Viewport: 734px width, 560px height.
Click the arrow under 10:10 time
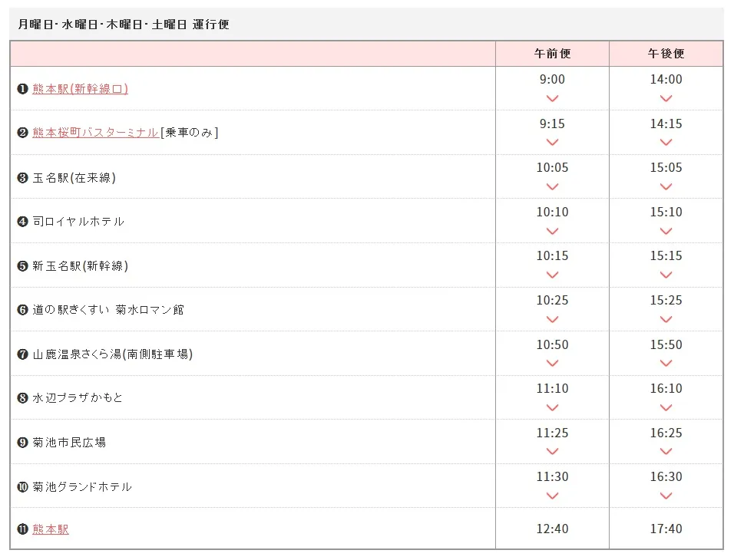[552, 231]
